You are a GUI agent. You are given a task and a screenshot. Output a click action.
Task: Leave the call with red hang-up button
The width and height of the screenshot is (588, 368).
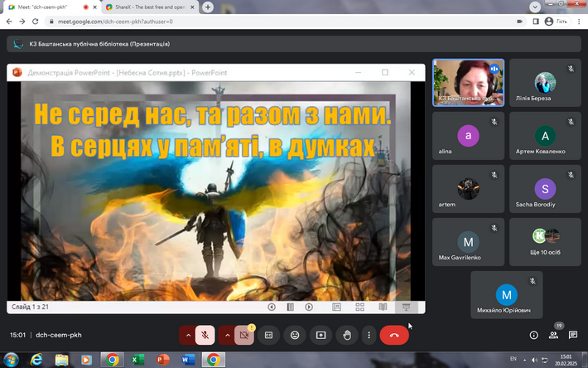(x=394, y=335)
